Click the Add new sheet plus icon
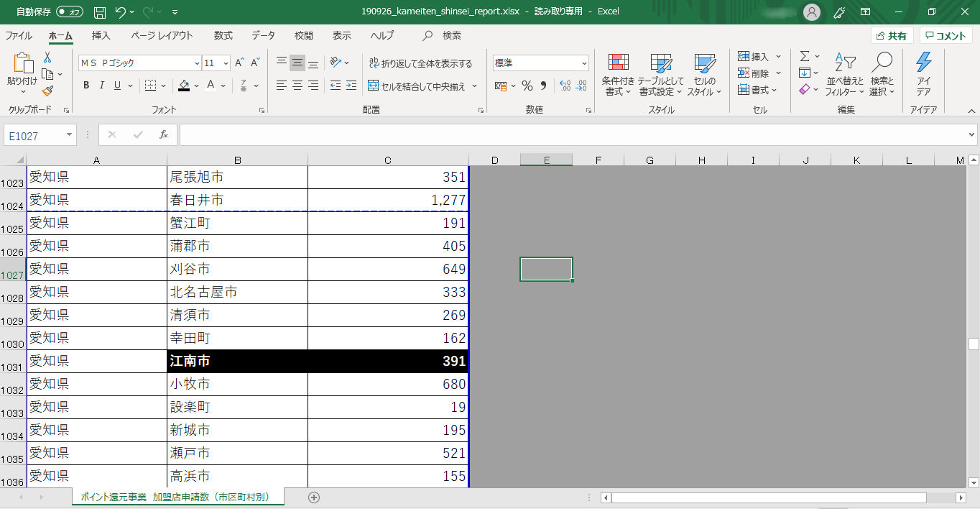This screenshot has width=980, height=509. tap(313, 497)
